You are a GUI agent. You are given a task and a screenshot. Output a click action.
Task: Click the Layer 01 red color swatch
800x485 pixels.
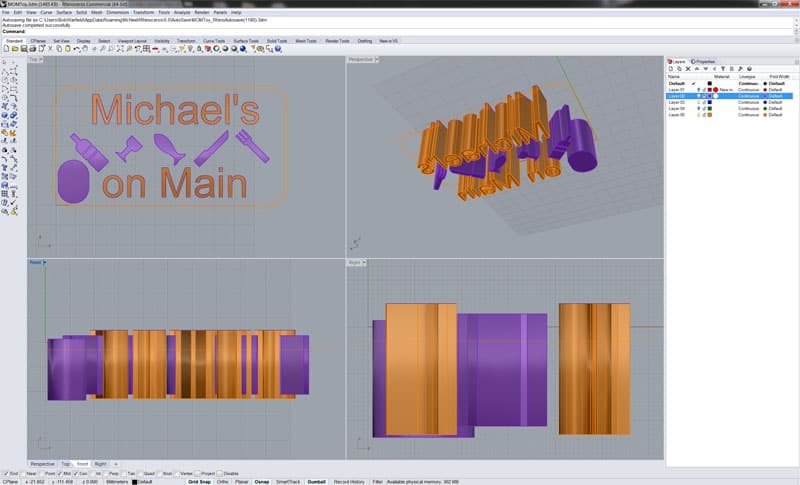tap(710, 90)
